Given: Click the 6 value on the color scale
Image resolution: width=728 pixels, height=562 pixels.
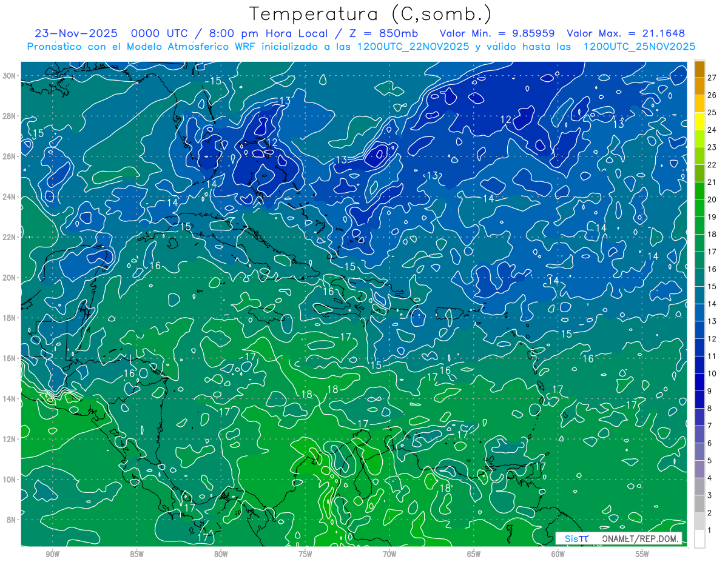Looking at the screenshot, I should click(x=710, y=443).
